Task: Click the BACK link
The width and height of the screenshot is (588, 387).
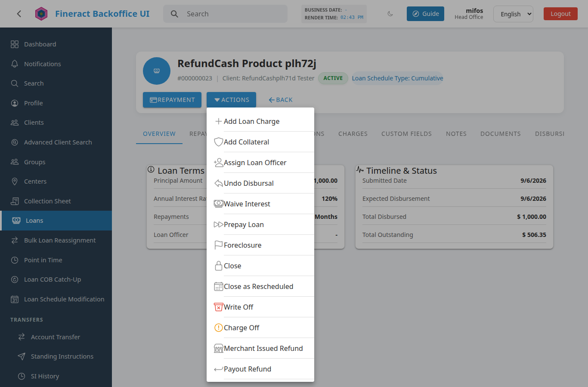Action: 281,100
